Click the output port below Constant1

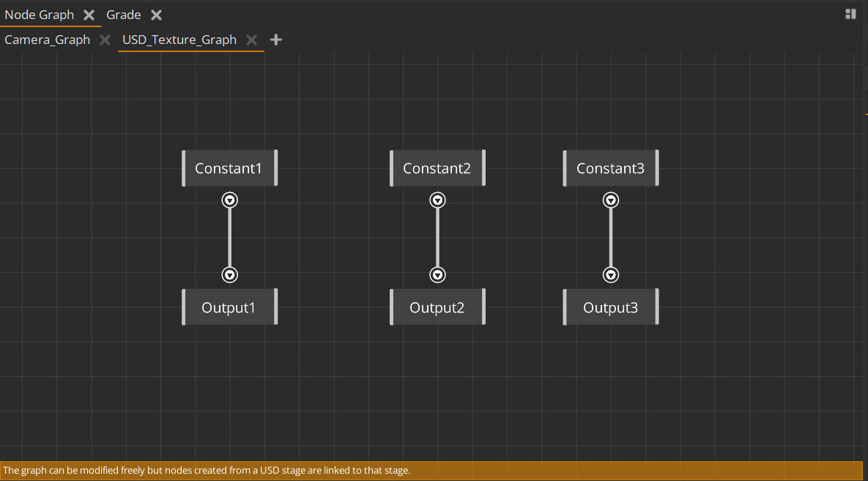pos(229,199)
